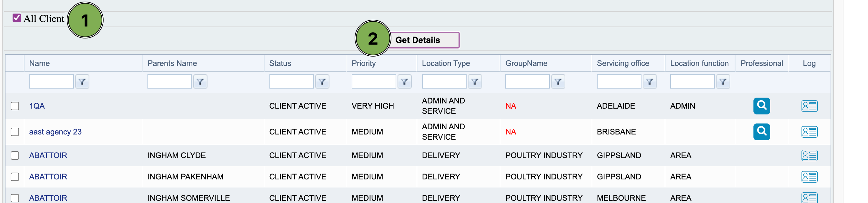Sort by the Name column header
The width and height of the screenshot is (868, 203).
pos(39,63)
